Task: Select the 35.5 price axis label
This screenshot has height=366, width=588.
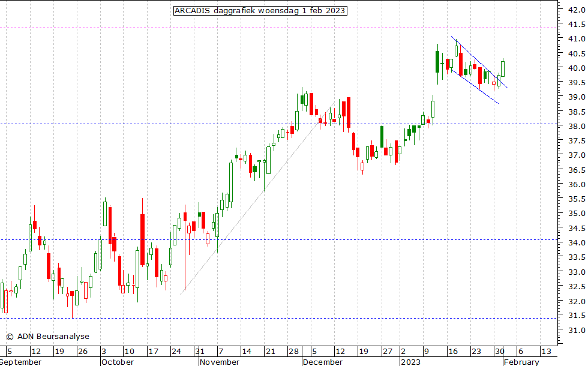Action: (577, 199)
